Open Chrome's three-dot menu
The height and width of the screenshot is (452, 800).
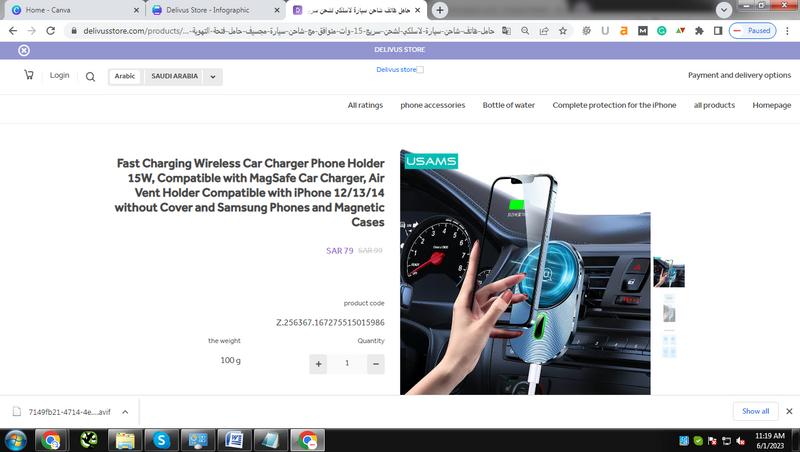787,31
